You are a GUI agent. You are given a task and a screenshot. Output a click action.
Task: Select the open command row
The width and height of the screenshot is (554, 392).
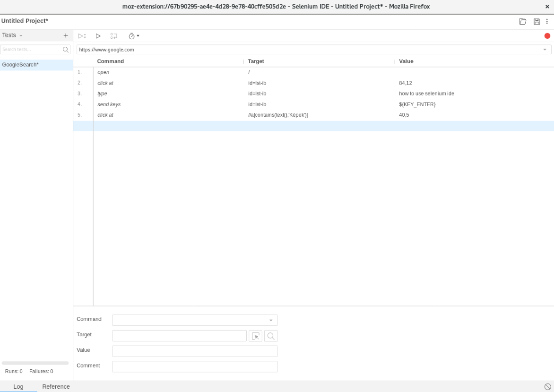point(313,72)
